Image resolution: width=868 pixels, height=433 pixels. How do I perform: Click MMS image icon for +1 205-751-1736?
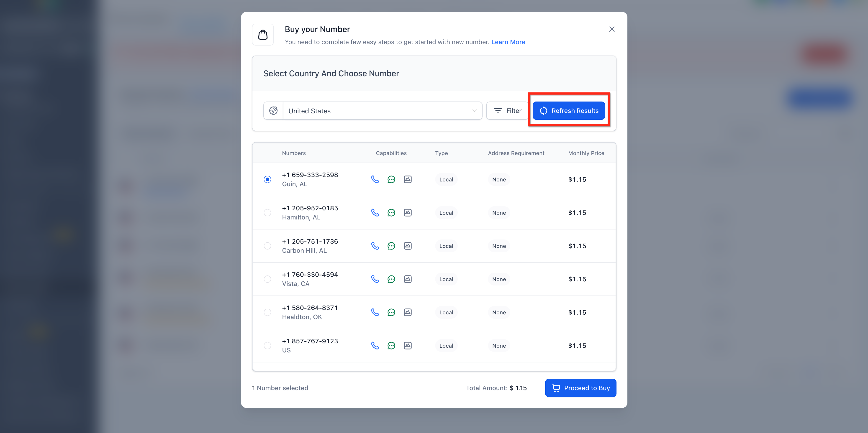point(408,246)
